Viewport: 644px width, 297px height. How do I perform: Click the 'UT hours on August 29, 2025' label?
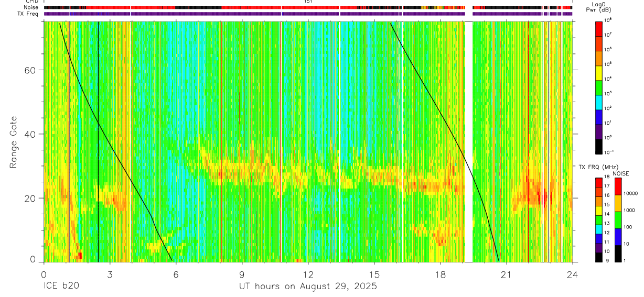coord(308,287)
